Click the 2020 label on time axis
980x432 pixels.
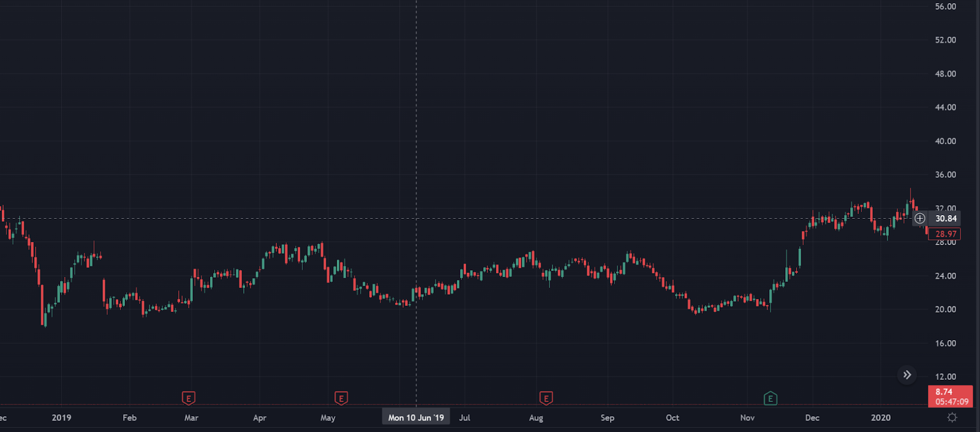coord(881,417)
